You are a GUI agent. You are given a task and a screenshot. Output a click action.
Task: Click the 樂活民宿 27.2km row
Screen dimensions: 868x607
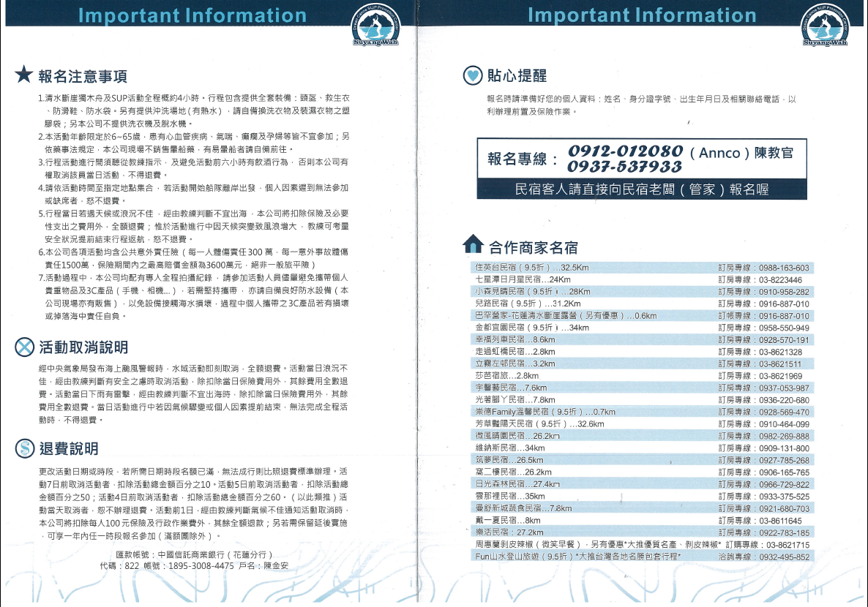coord(642,532)
